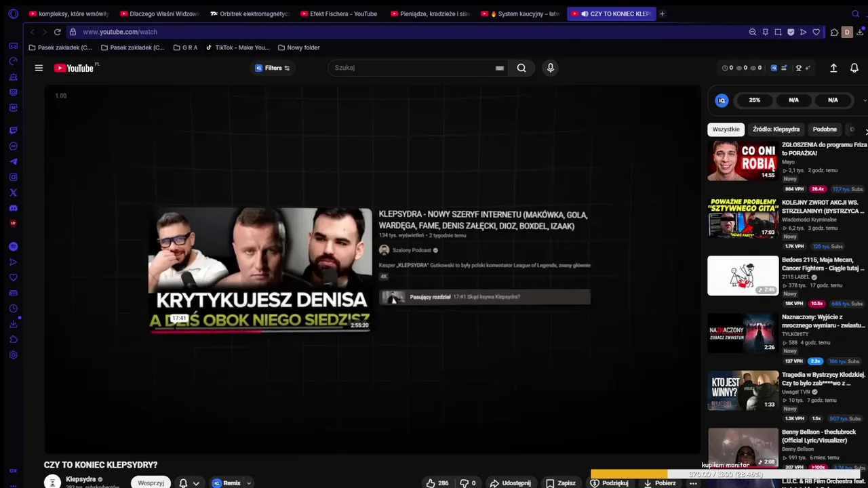Switch to 'Orbitrek elektromagnetyczny' tab
This screenshot has height=488, width=868.
click(x=250, y=14)
